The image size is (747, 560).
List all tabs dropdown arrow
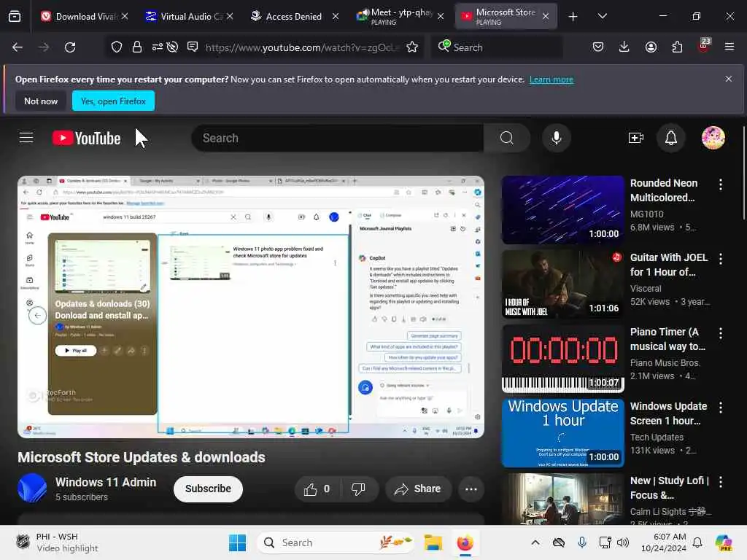point(602,16)
